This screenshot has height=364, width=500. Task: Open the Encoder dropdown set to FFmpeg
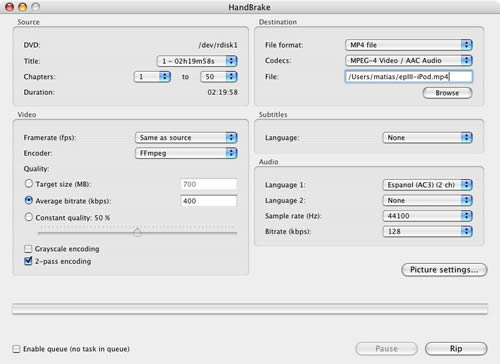tap(186, 153)
